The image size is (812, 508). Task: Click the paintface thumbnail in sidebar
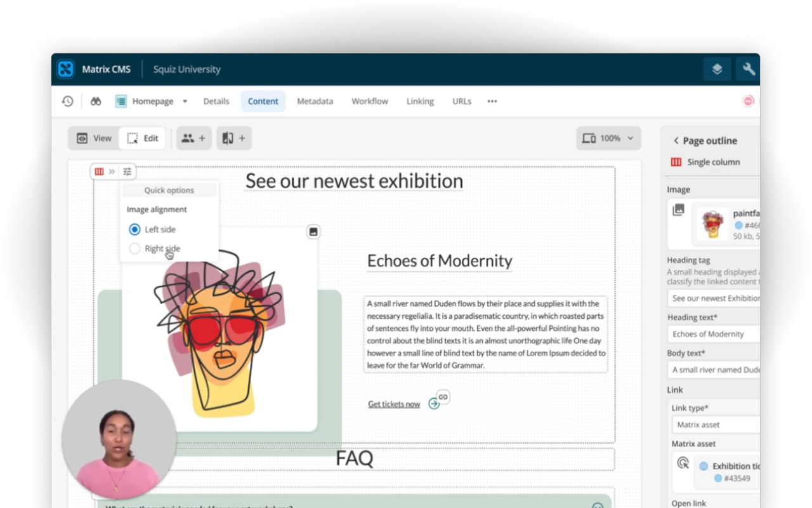(x=712, y=224)
